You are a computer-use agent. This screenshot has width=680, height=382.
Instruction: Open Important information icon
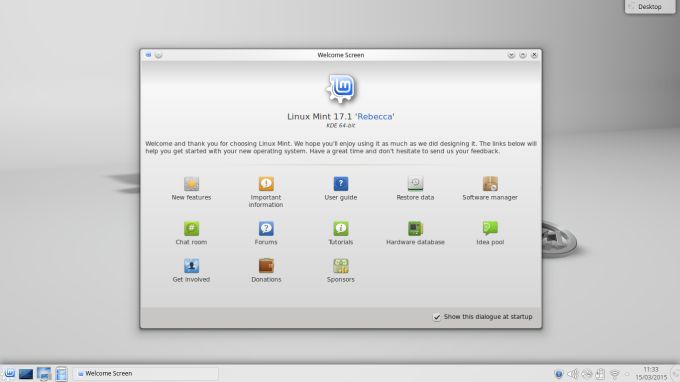(x=266, y=183)
